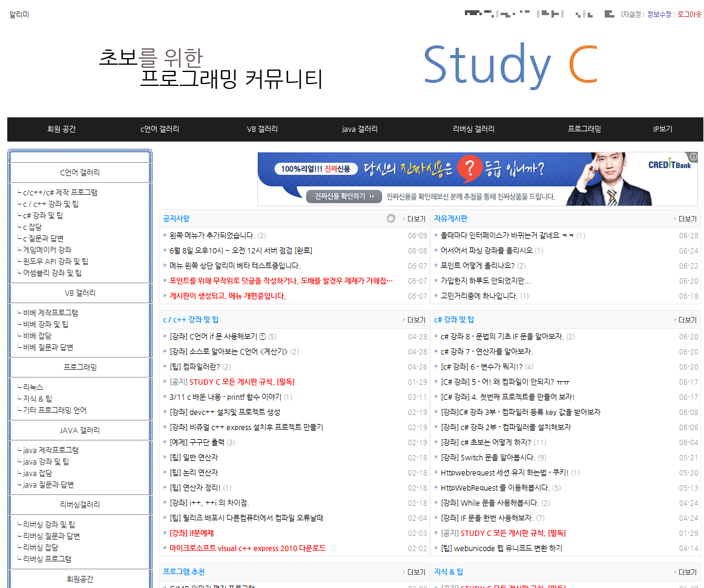Open 더보기 for the 프로그램 추천 section
Image resolution: width=704 pixels, height=588 pixels.
click(415, 572)
